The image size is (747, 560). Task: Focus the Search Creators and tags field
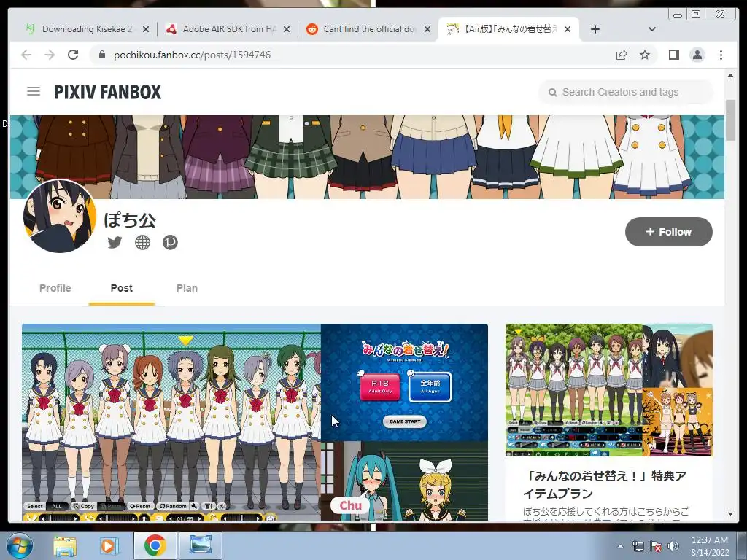click(x=626, y=92)
